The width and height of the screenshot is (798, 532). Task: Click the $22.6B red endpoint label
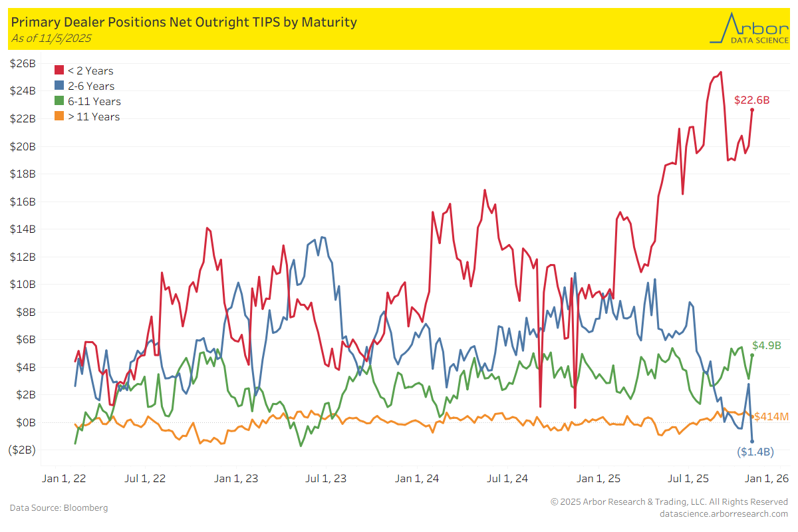tap(751, 100)
